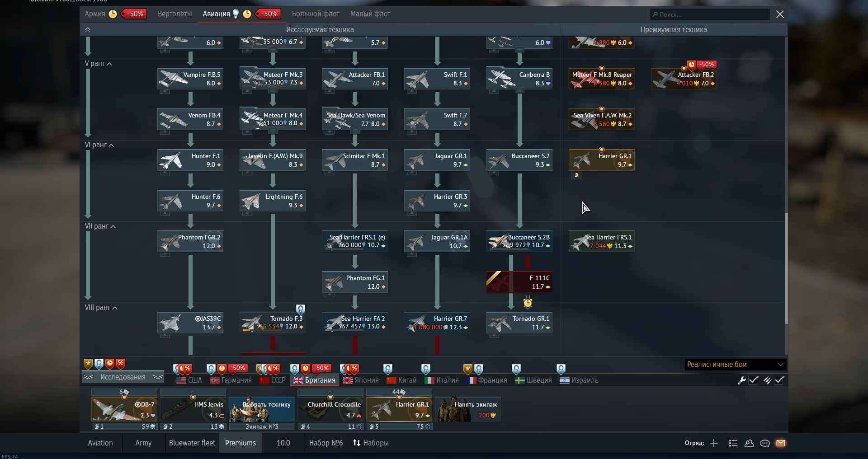Viewport: 868px width, 459px height.
Task: Switch to Вертолёты tab
Action: (x=175, y=14)
